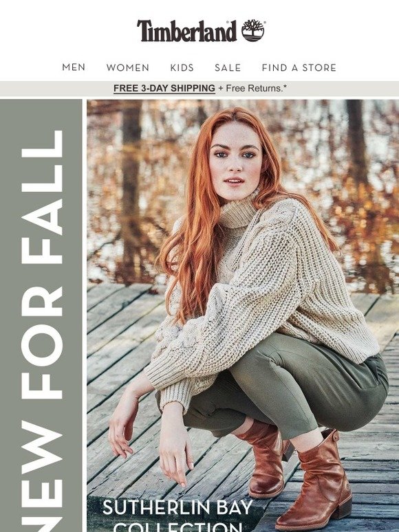Open the SALE navigation link

tap(228, 67)
